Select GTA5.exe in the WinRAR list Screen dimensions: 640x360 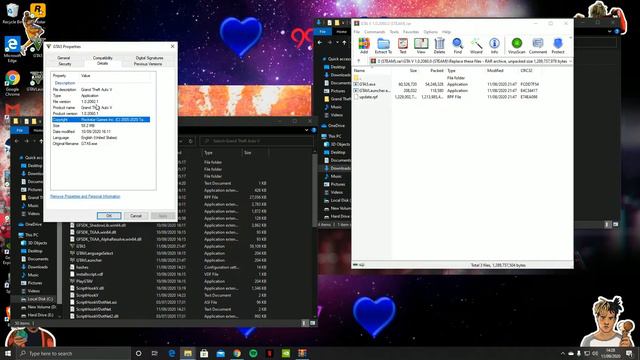pyautogui.click(x=367, y=84)
